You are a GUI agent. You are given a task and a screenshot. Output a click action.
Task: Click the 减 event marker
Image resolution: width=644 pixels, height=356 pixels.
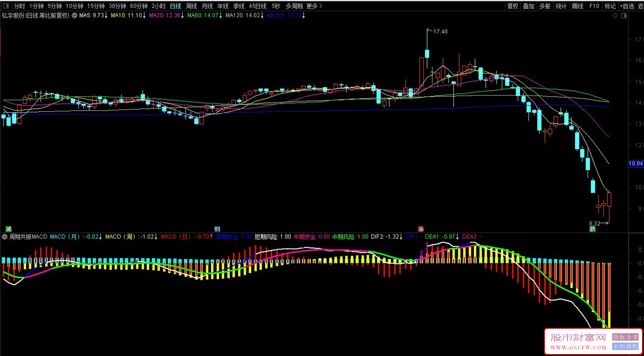click(8, 229)
